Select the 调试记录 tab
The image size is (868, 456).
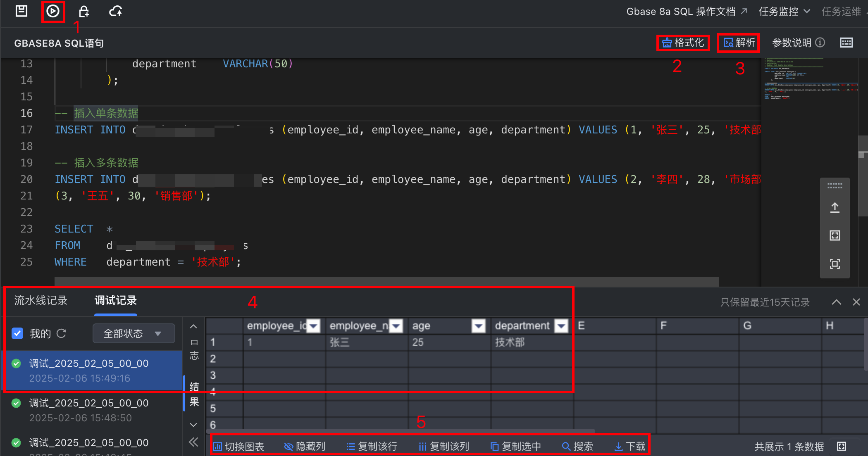click(x=115, y=301)
